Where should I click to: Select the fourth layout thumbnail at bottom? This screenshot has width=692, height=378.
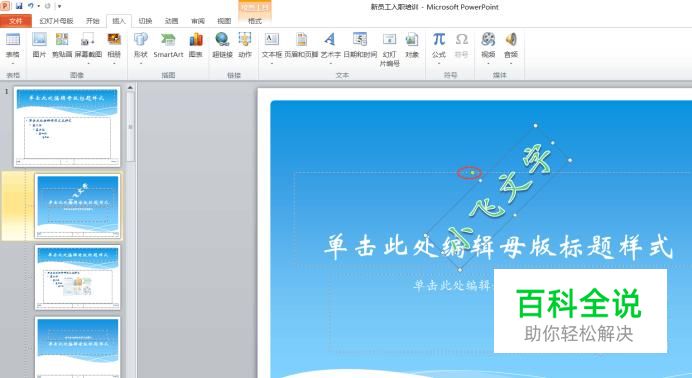click(x=78, y=347)
